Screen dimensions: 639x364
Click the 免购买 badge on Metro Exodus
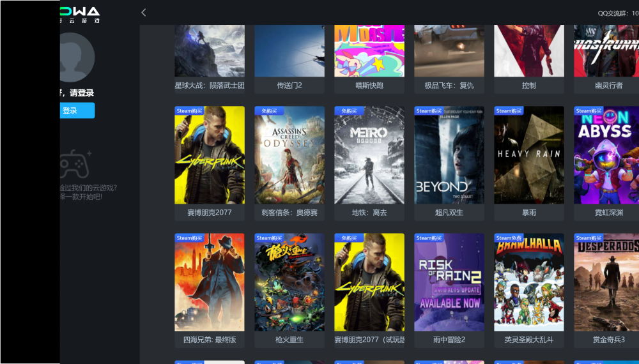coord(349,111)
